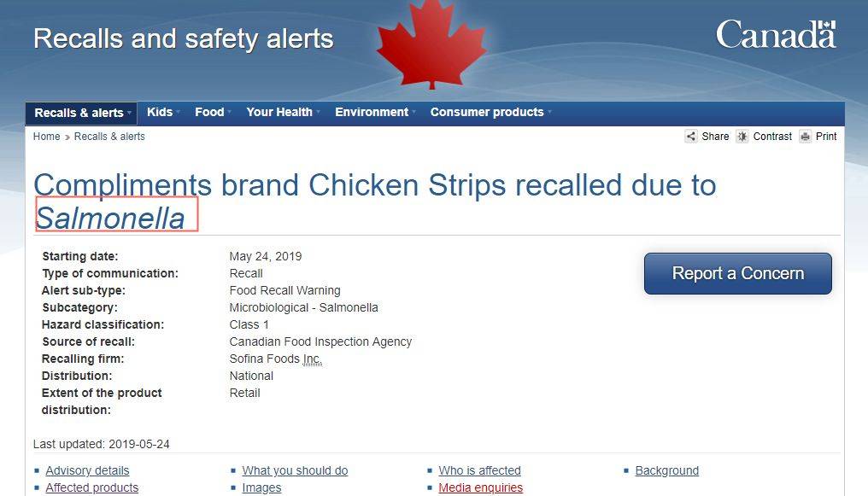Open the Environment navigation menu
This screenshot has height=496, width=868.
click(375, 113)
